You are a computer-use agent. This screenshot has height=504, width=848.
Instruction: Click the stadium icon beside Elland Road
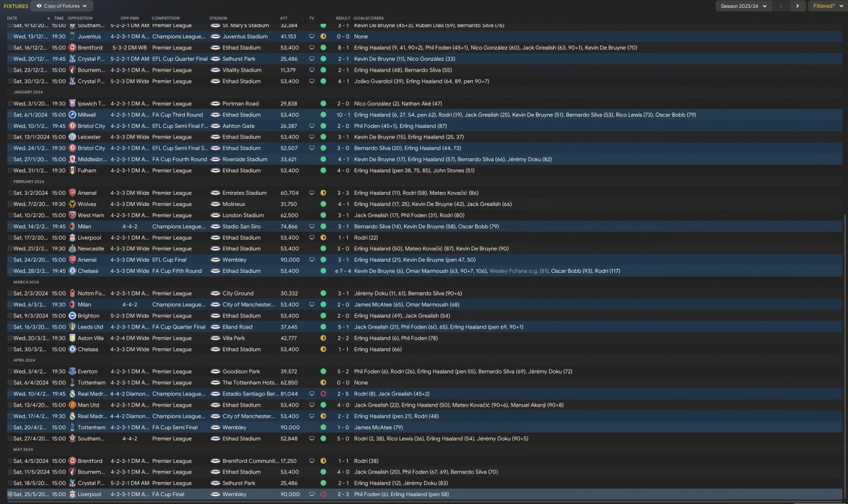(x=215, y=327)
